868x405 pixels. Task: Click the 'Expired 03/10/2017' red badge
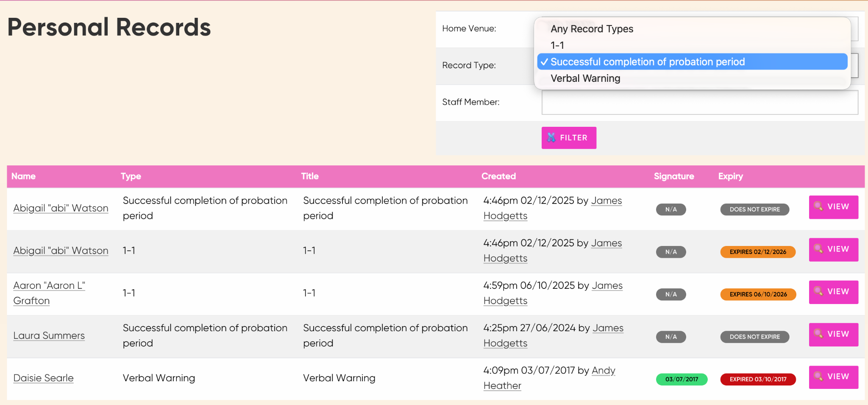[x=758, y=379]
